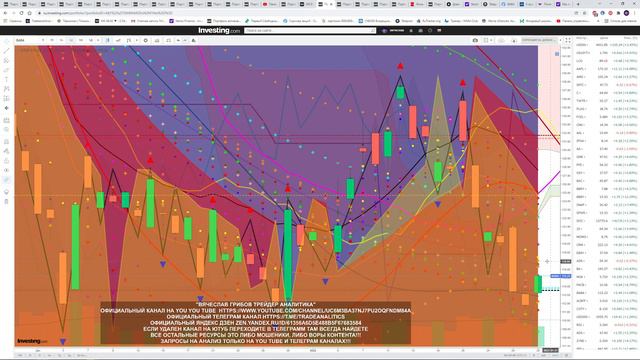
Task: Toggle hide all drawings eye icon
Action: [x=6, y=170]
